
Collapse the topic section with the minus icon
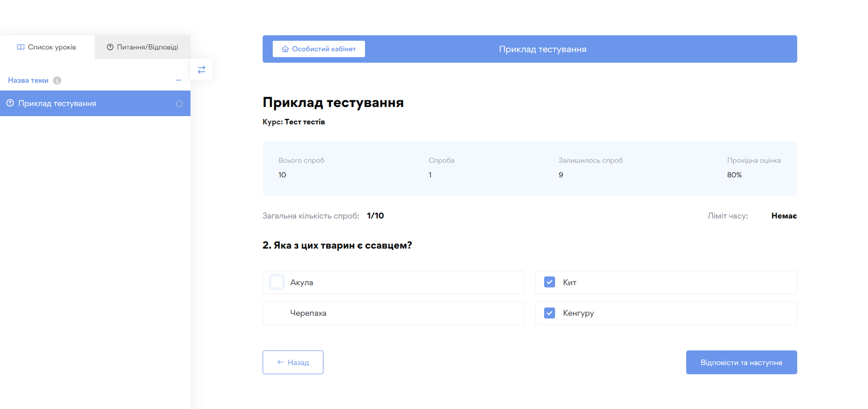click(x=178, y=80)
